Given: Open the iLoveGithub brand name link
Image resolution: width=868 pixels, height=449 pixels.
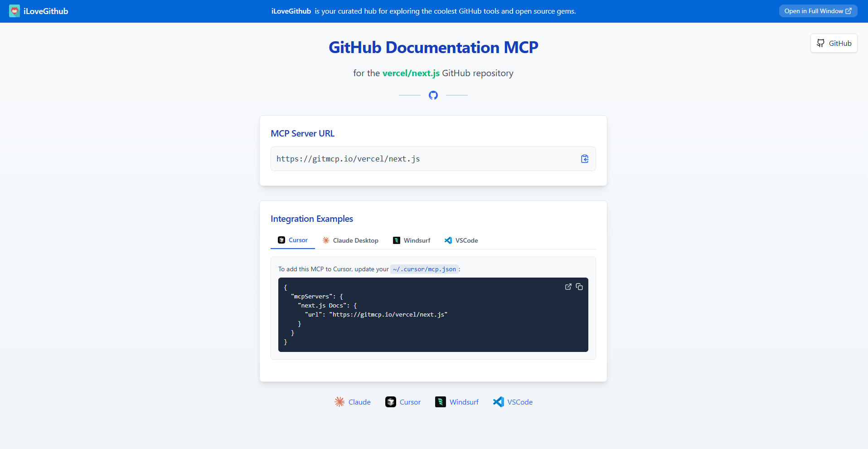Looking at the screenshot, I should coord(46,11).
